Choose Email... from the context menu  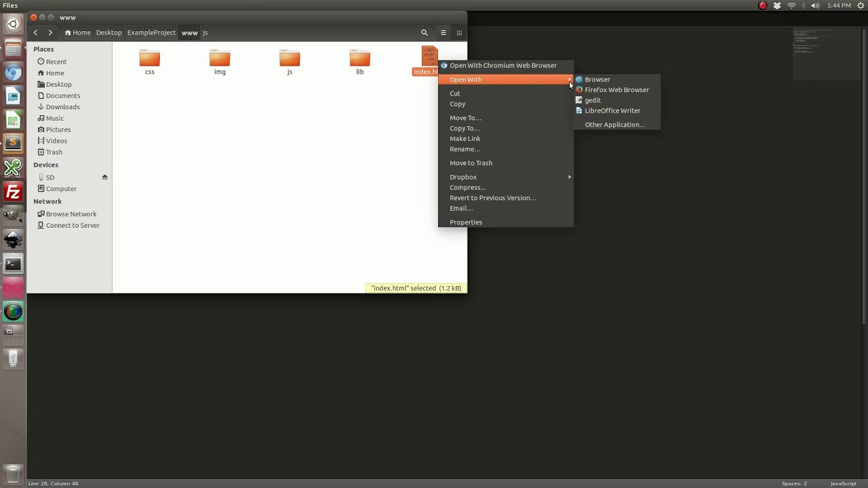point(506,208)
